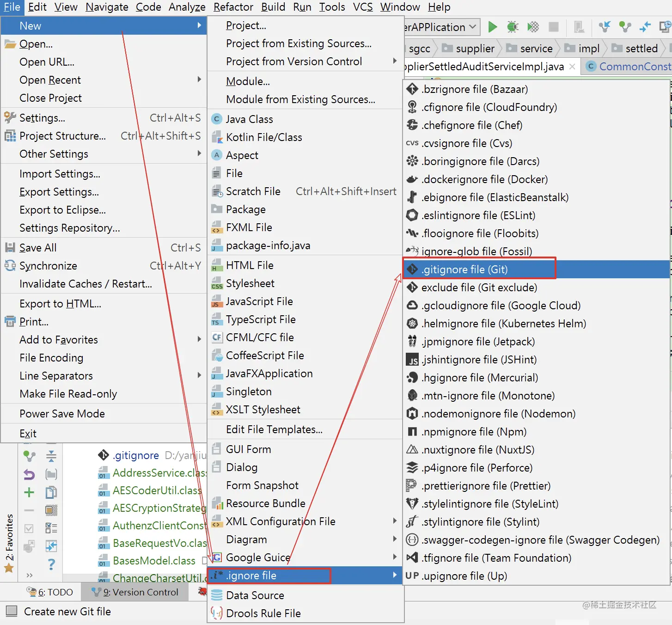Select .dockerignore file (Docker)
The width and height of the screenshot is (672, 625).
tap(537, 179)
